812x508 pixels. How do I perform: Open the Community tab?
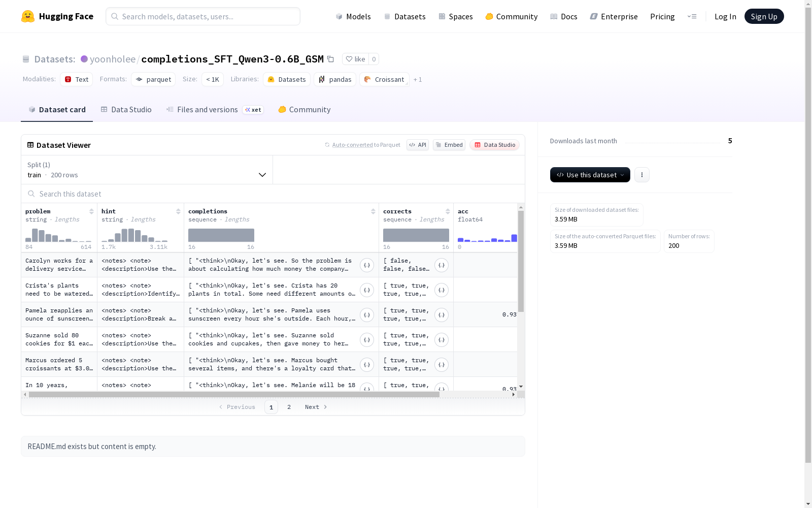click(304, 110)
